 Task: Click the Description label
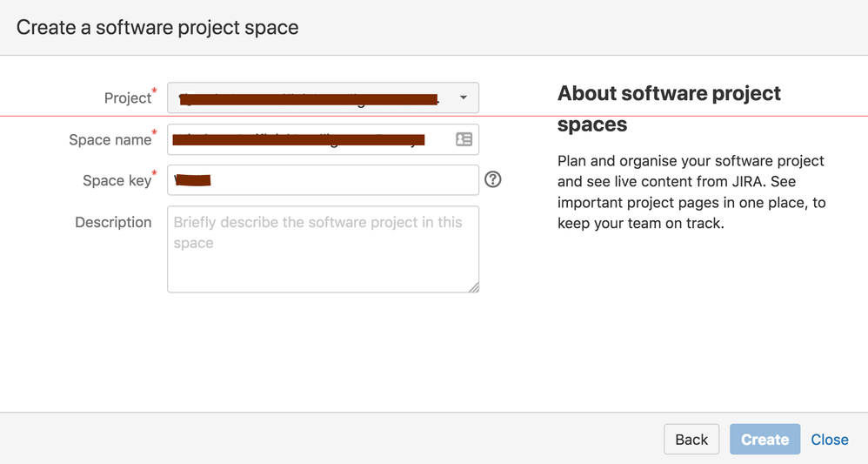coord(113,222)
